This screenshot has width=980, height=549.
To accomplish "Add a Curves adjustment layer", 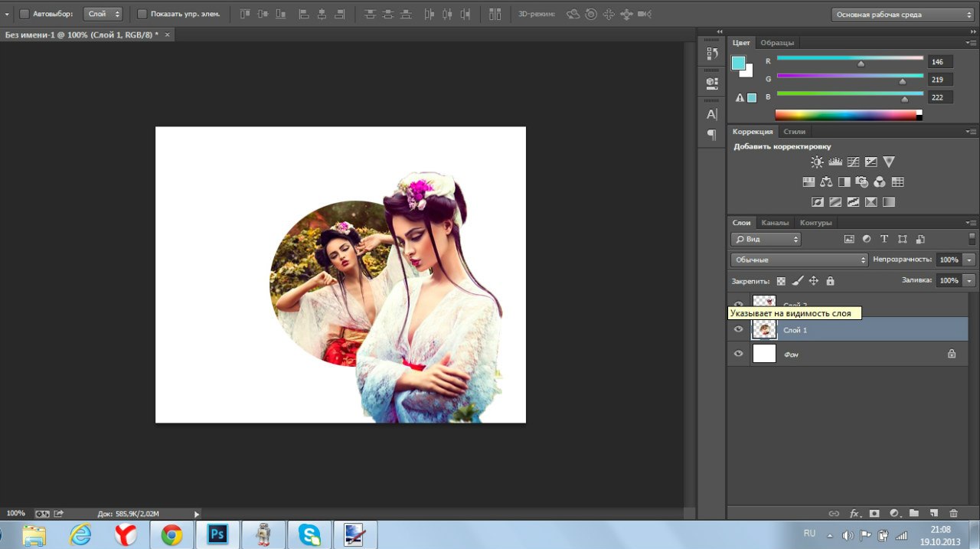I will click(853, 162).
